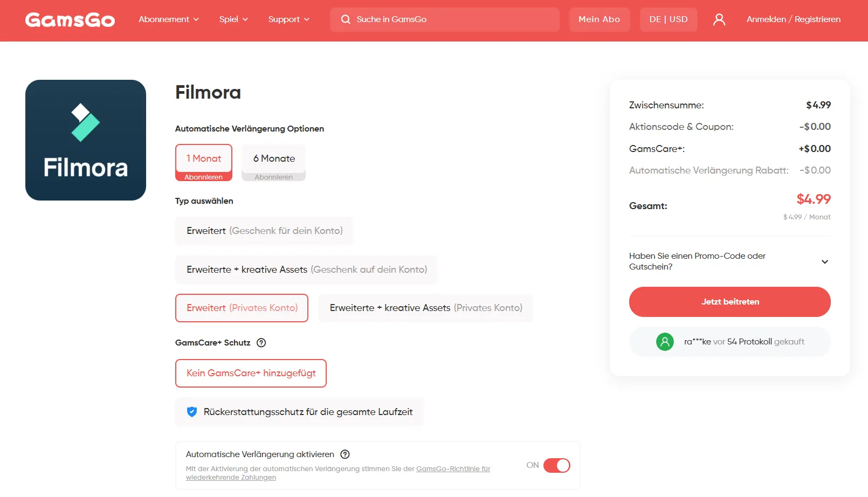
Task: Open GamsCare+ Schutz help icon
Action: [x=261, y=343]
